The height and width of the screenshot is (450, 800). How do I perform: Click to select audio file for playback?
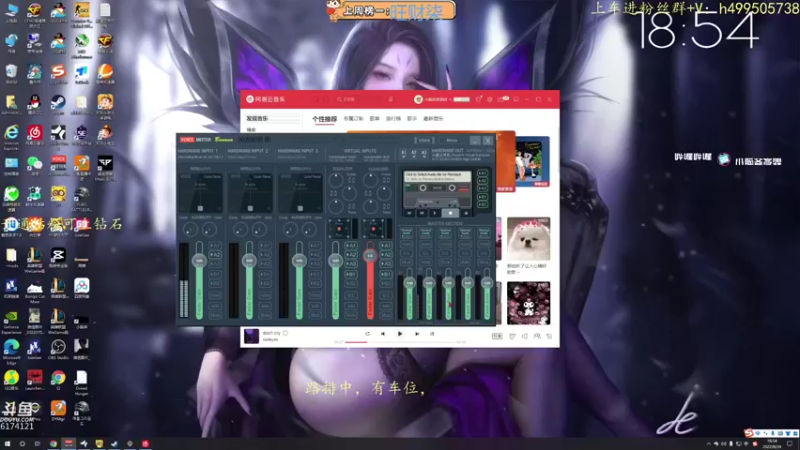438,177
